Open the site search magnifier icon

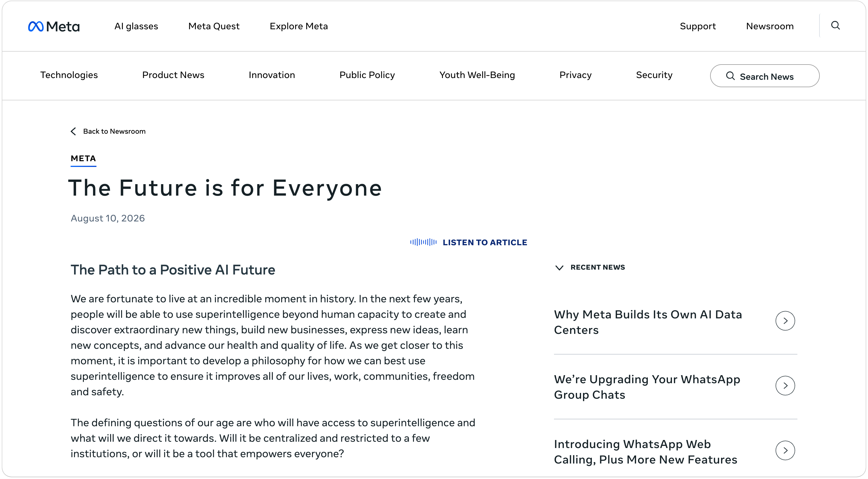click(x=835, y=26)
